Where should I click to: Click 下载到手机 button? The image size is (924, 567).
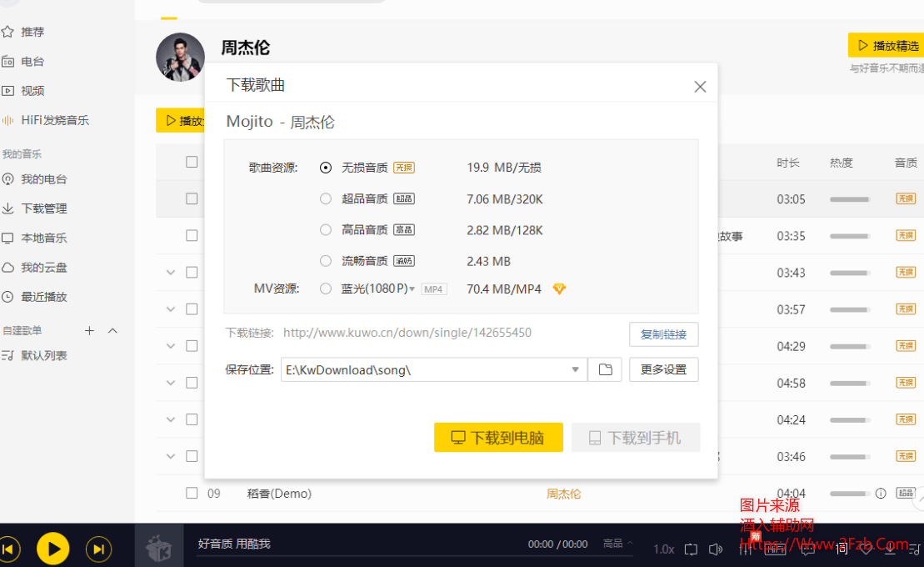coord(636,437)
